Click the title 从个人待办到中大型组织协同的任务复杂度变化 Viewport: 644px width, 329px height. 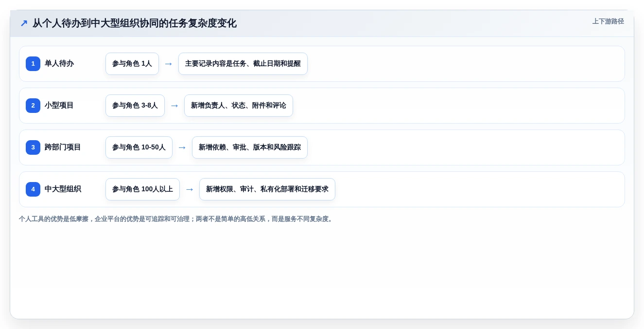(135, 23)
